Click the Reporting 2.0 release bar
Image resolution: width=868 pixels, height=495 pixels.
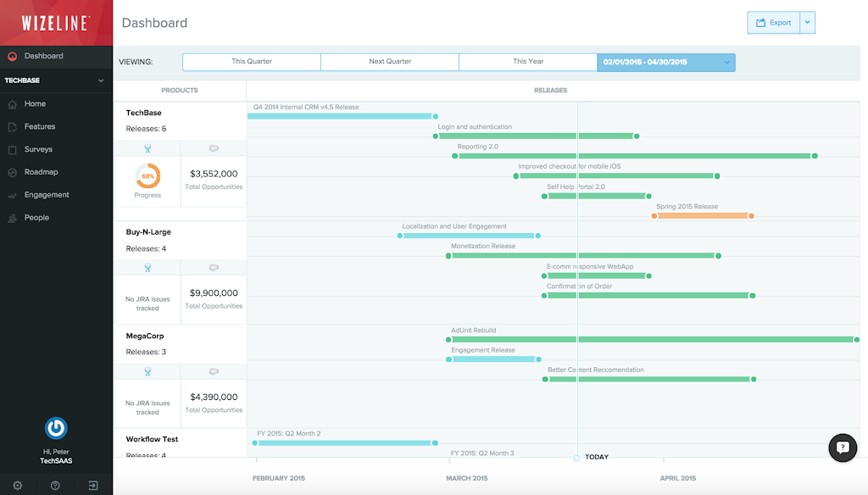point(634,156)
